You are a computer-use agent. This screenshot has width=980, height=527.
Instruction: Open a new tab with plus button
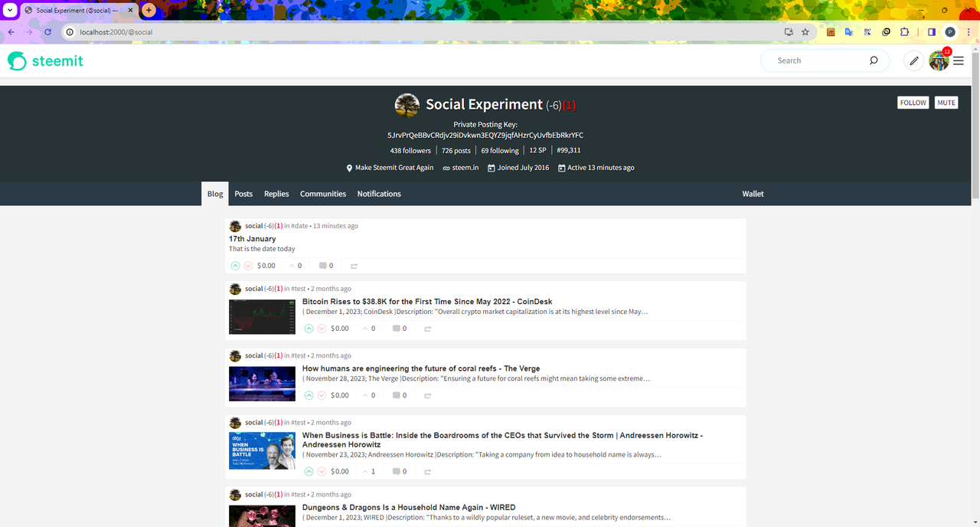(149, 11)
